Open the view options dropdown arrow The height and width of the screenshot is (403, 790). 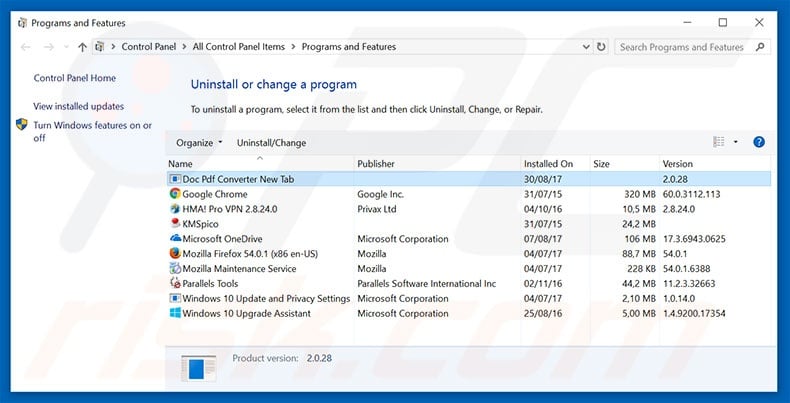(735, 142)
